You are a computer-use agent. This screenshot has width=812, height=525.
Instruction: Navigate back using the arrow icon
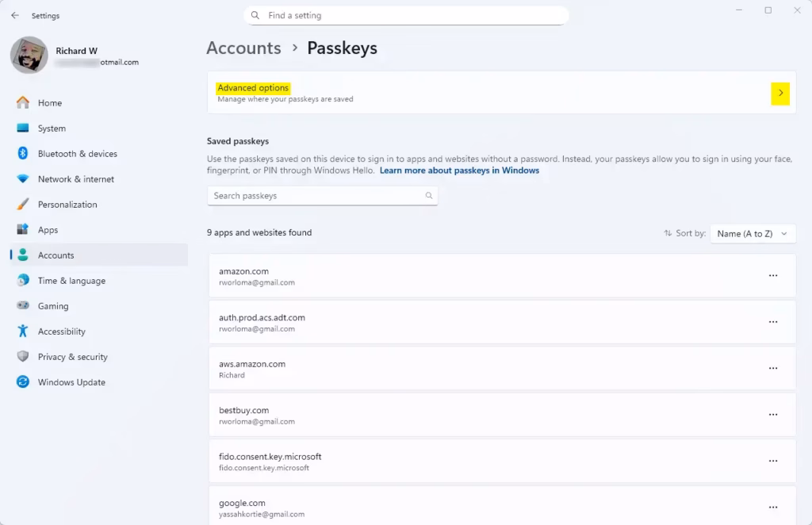(14, 14)
